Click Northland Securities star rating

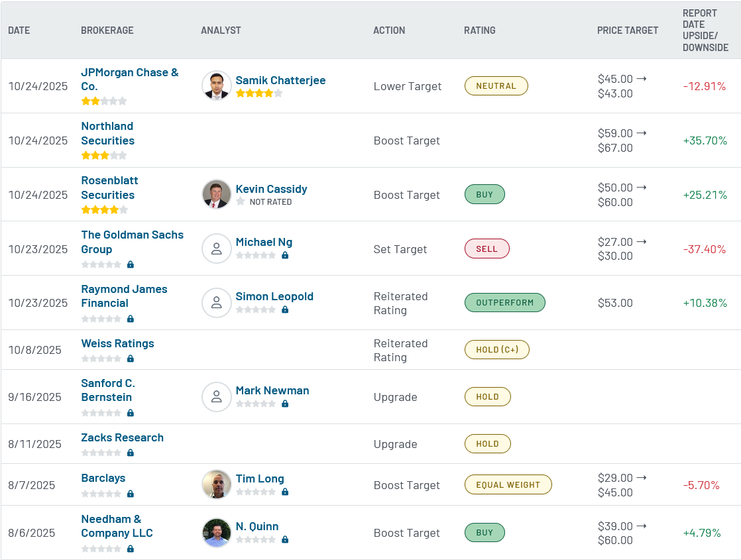coord(104,155)
